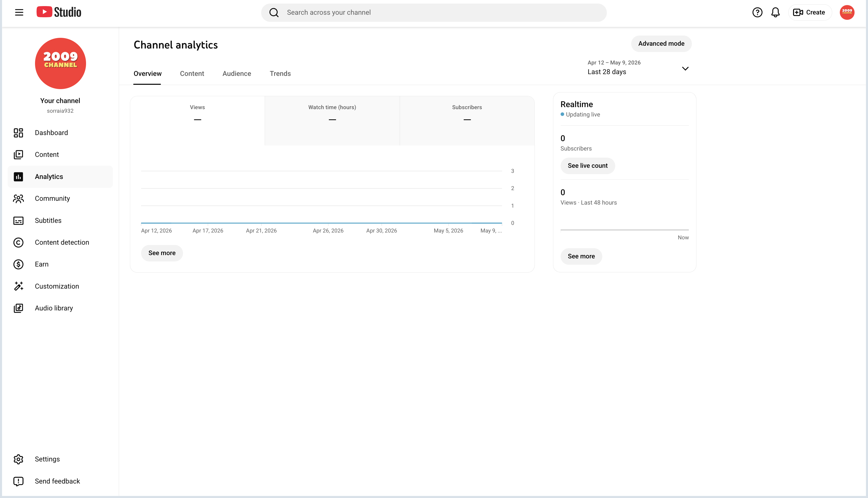The height and width of the screenshot is (498, 868).
Task: Select the Watch time (hours) card
Action: [332, 121]
